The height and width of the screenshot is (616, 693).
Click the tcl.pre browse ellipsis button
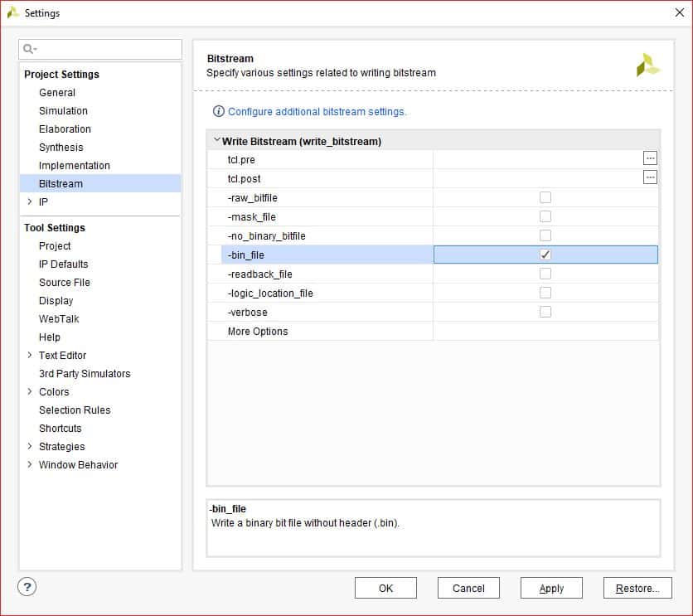(650, 158)
